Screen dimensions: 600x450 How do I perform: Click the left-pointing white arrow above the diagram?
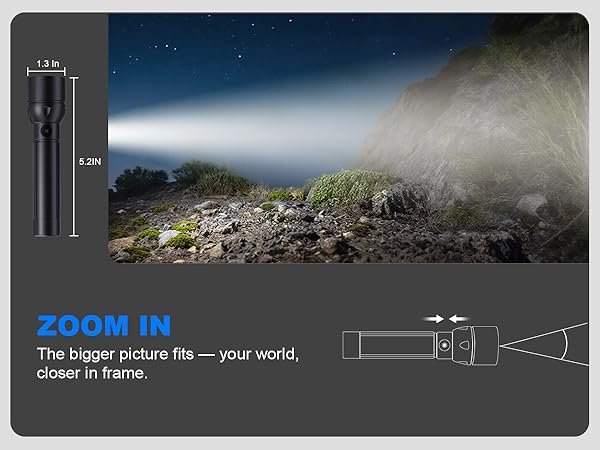(x=458, y=318)
